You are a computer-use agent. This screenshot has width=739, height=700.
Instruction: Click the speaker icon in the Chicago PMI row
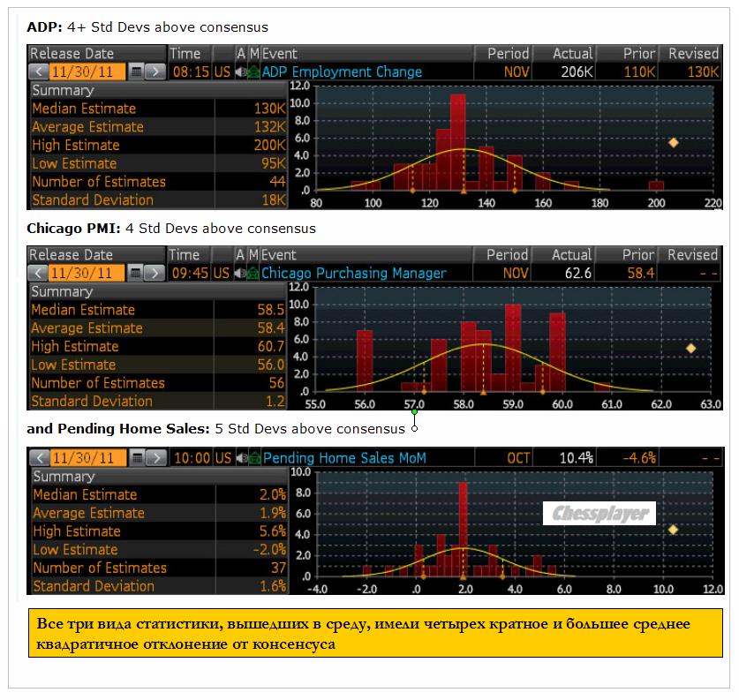241,273
